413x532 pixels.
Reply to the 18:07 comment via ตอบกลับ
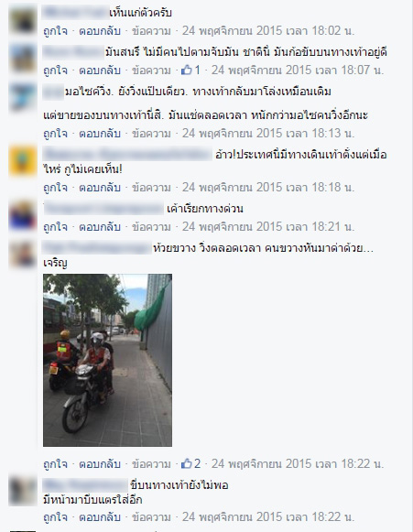coord(100,71)
